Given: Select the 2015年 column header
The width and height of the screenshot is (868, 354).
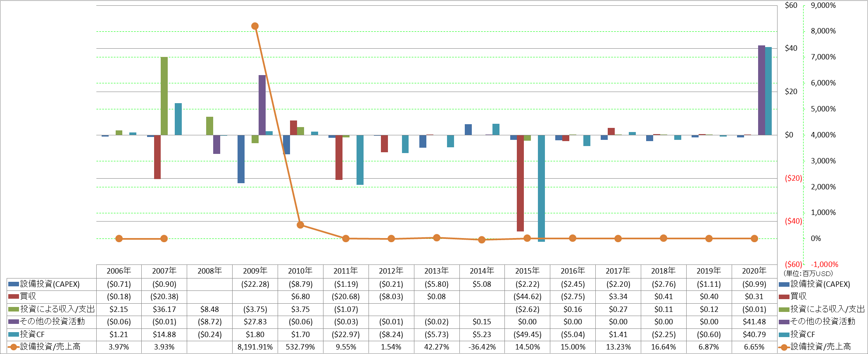Looking at the screenshot, I should (527, 271).
